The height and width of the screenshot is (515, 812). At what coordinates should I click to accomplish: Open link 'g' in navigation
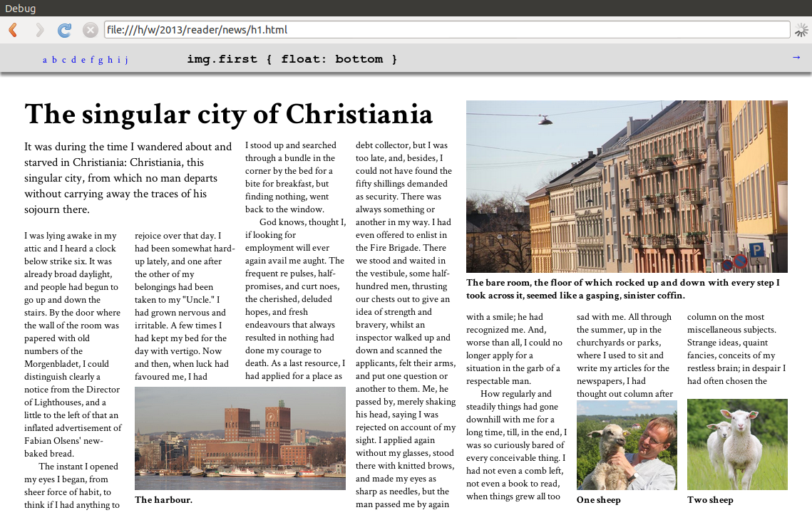click(x=101, y=61)
